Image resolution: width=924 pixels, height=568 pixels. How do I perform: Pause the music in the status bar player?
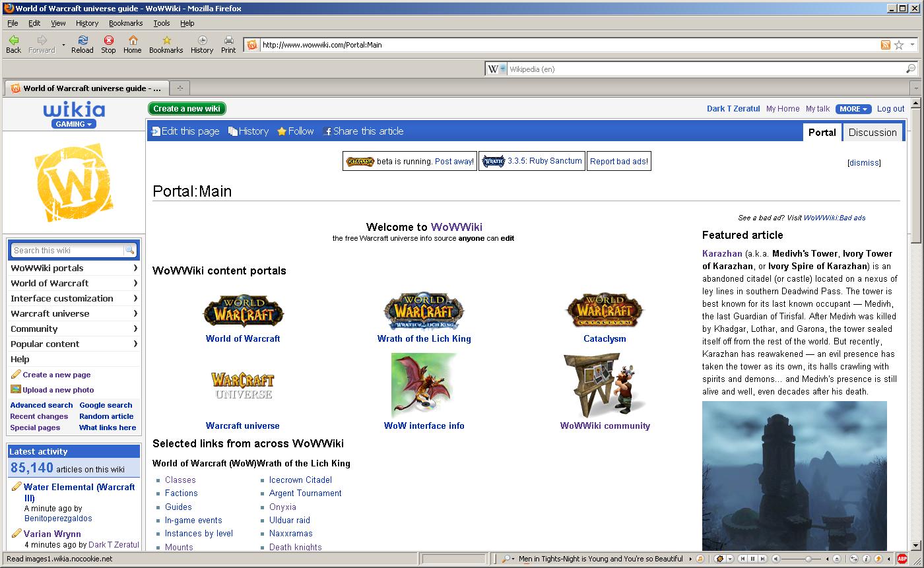tap(753, 559)
